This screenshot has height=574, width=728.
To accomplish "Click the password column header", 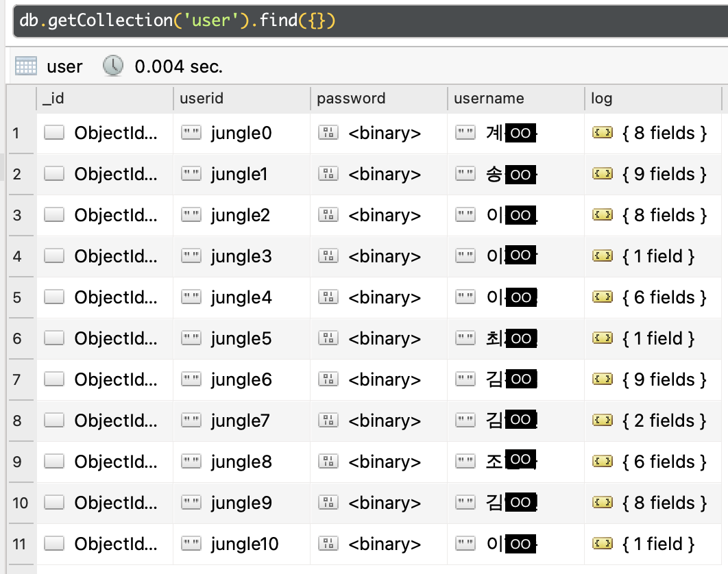I will coord(351,99).
